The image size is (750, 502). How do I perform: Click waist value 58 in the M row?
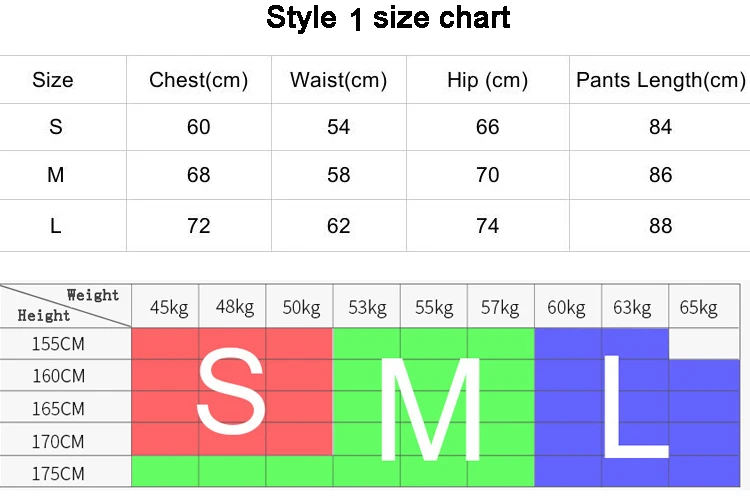pos(338,175)
